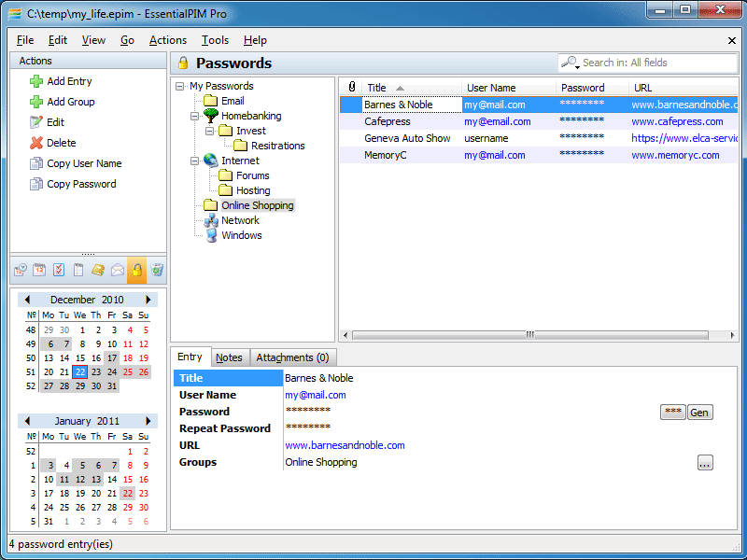Open the Calendar module icon

(39, 271)
